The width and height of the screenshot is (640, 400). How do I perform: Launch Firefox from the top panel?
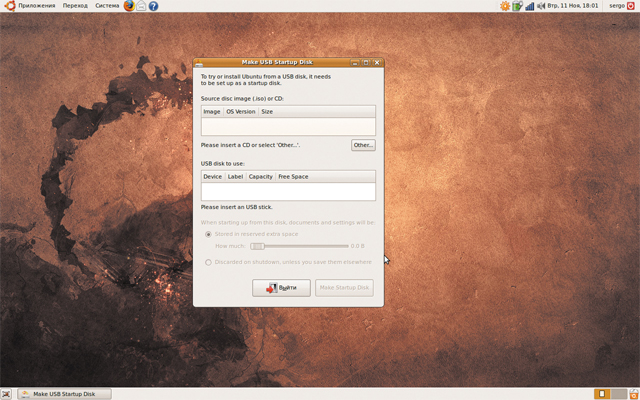pyautogui.click(x=129, y=6)
